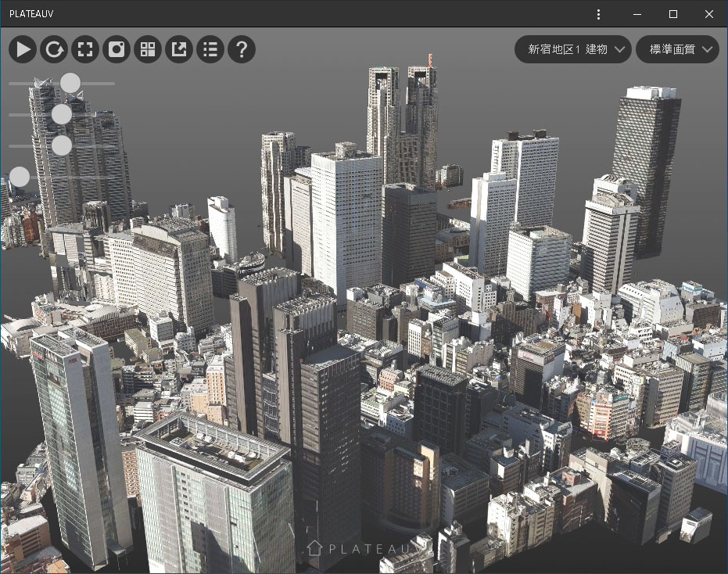This screenshot has height=574, width=728.
Task: Open the 標準画質 quality dropdown
Action: 677,49
